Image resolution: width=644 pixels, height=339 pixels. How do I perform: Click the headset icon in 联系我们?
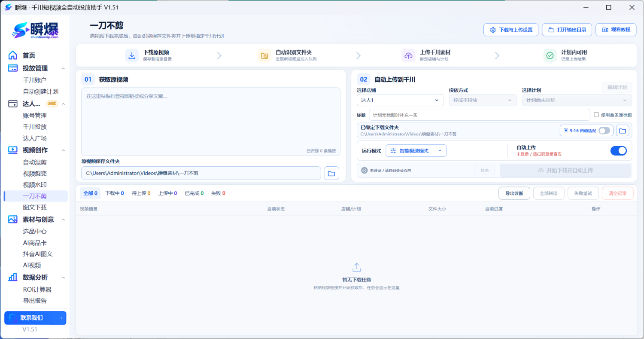[x=13, y=318]
